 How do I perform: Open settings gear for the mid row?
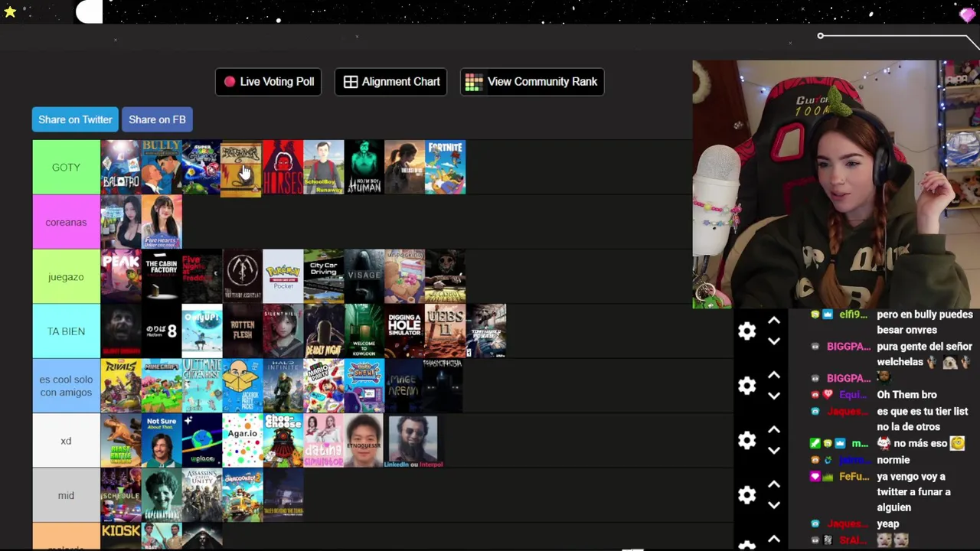coord(746,495)
